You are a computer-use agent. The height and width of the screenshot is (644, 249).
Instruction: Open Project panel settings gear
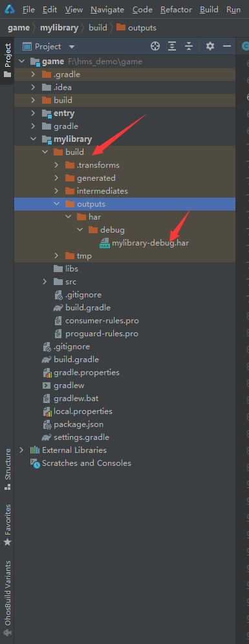pos(210,47)
